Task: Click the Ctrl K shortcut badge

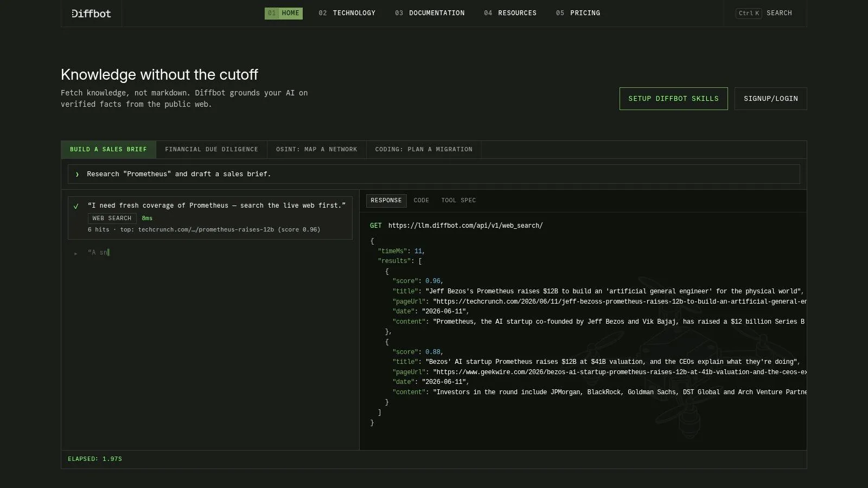Action: click(x=749, y=13)
